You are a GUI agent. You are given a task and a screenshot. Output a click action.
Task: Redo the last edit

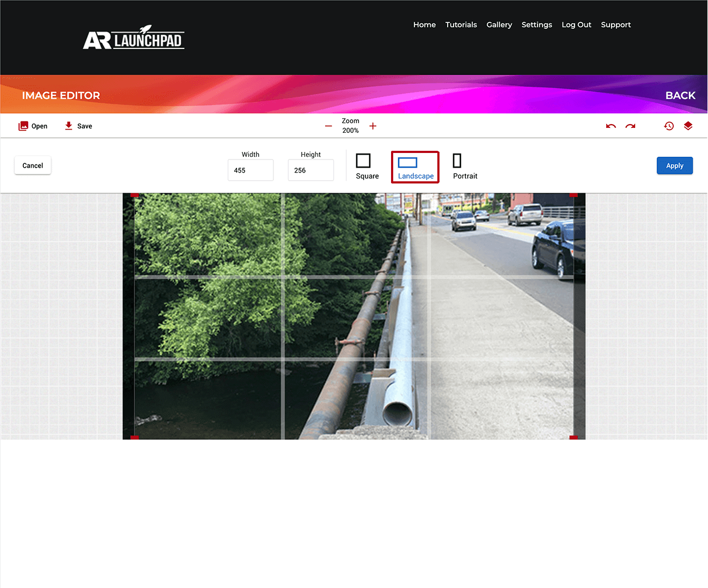(x=630, y=126)
